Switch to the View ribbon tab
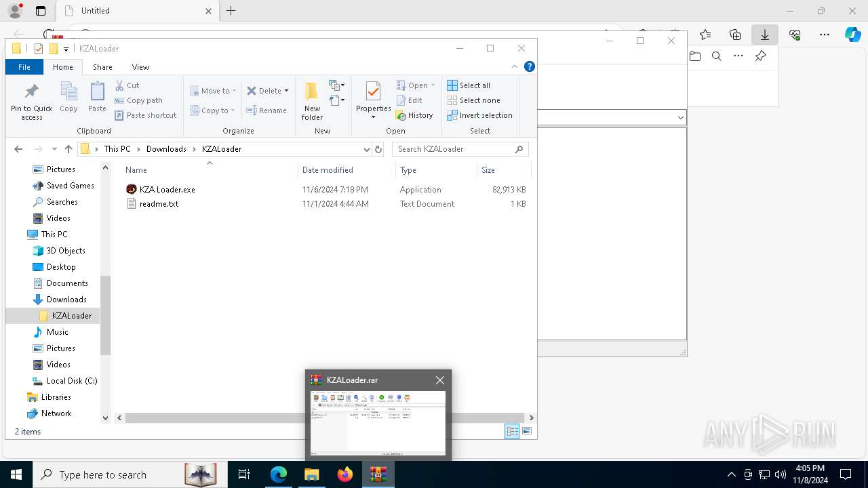 (x=140, y=67)
